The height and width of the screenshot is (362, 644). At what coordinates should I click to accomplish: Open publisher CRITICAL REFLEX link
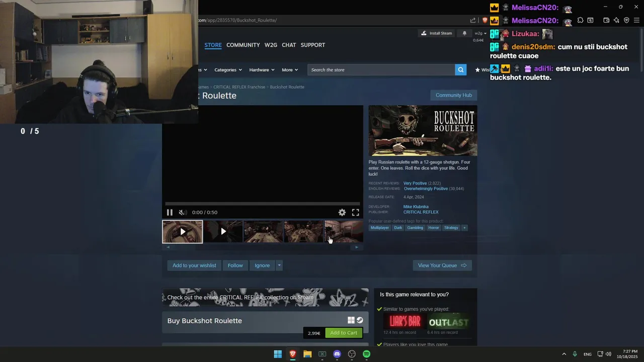[x=421, y=212]
